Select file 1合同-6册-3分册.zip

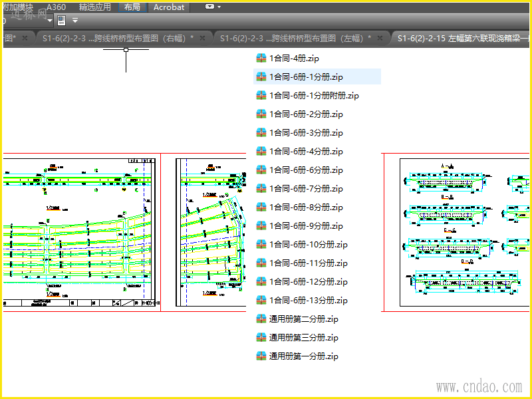306,133
